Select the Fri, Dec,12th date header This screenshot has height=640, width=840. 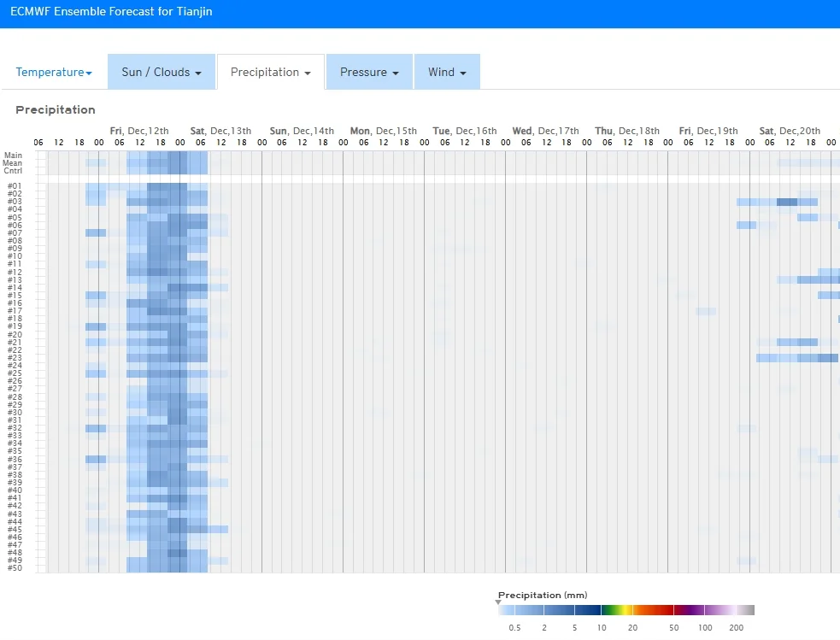(x=139, y=131)
